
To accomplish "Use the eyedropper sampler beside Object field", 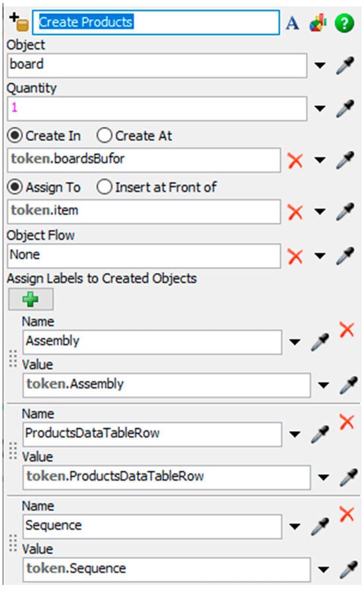I will [x=345, y=65].
